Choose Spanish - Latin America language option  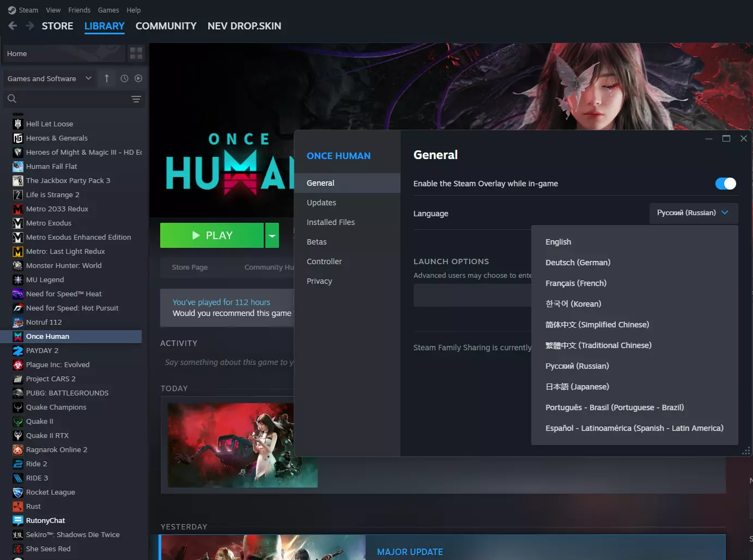coord(634,428)
